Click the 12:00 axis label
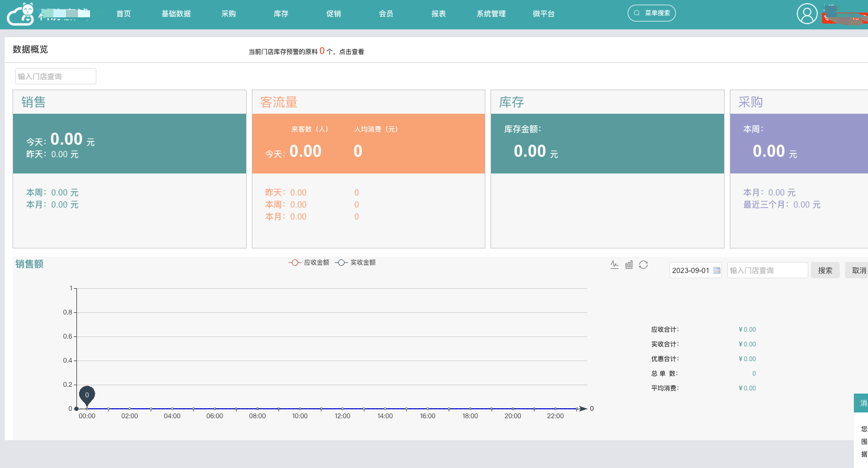Viewport: 868px width, 468px height. 342,416
